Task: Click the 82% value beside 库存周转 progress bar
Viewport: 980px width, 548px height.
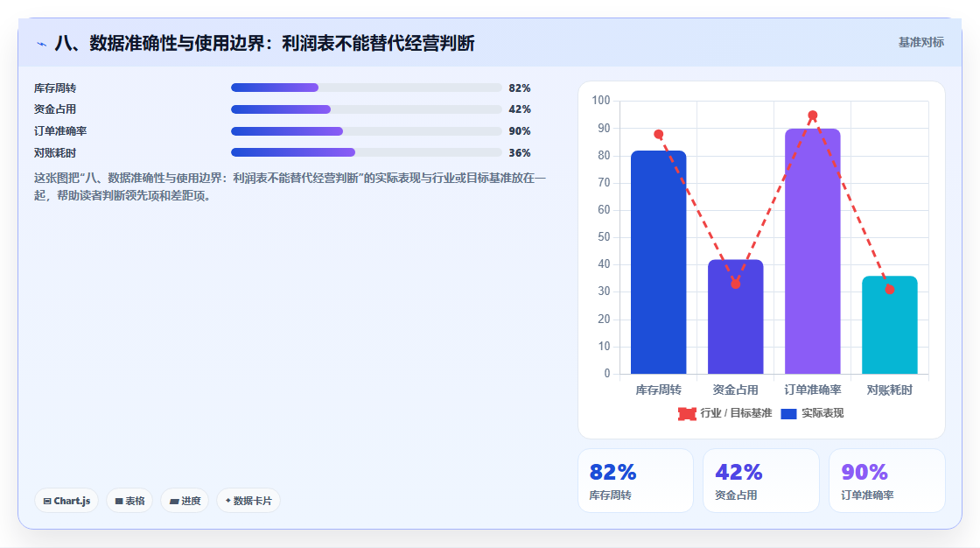Action: 520,88
